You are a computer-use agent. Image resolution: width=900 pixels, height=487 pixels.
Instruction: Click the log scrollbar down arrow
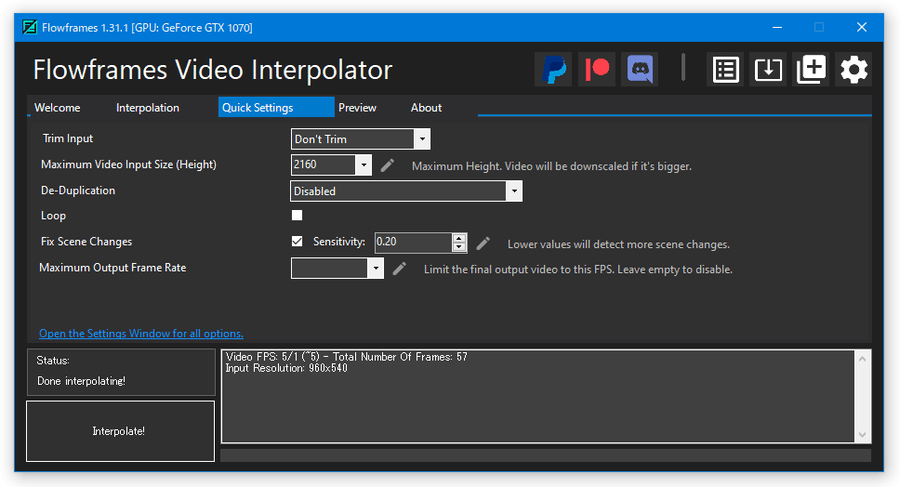pyautogui.click(x=862, y=435)
